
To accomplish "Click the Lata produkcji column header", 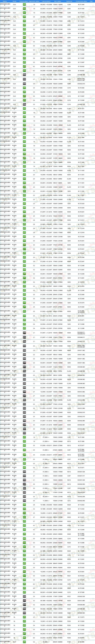I will pyautogui.click(x=46, y=1).
